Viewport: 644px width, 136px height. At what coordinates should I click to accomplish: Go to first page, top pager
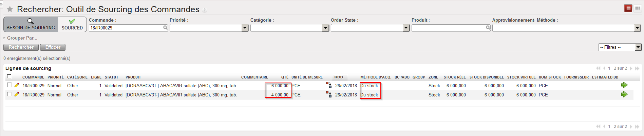pos(598,68)
